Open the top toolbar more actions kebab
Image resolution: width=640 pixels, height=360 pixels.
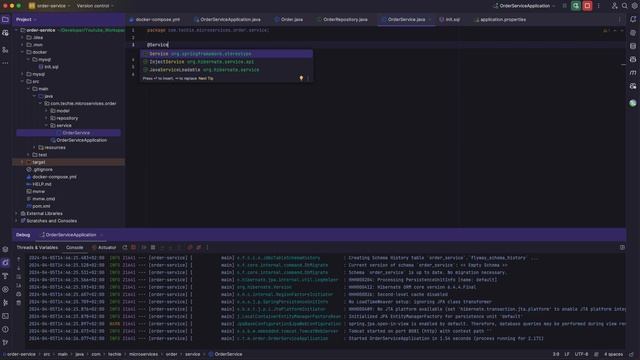click(x=598, y=6)
